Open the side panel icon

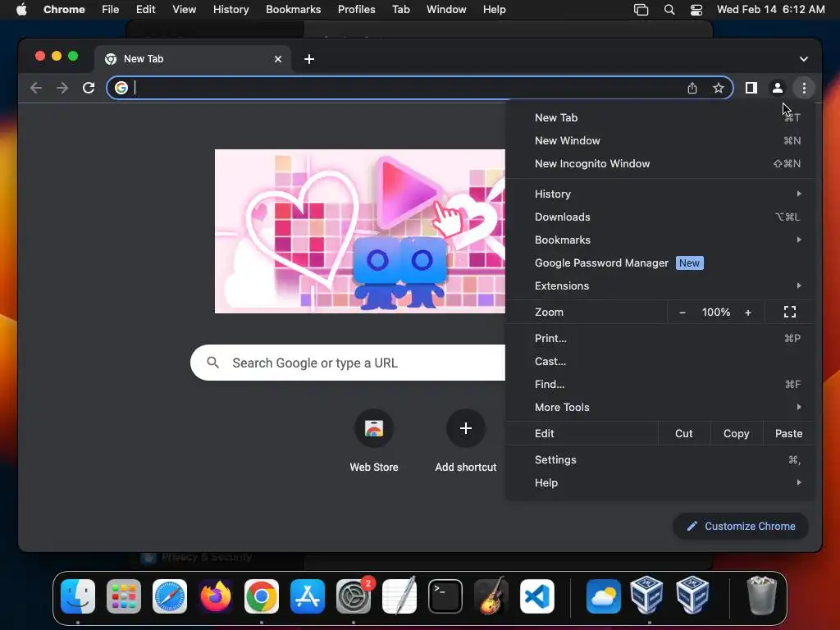(x=751, y=88)
